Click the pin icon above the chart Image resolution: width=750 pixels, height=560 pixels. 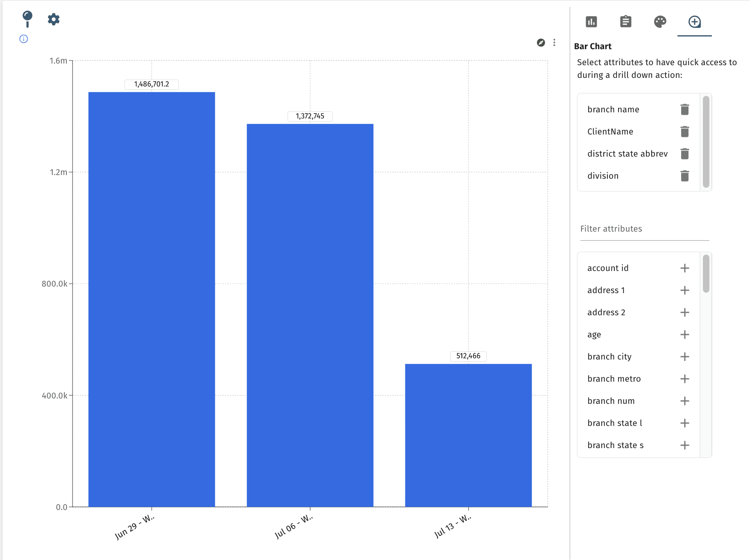click(27, 19)
